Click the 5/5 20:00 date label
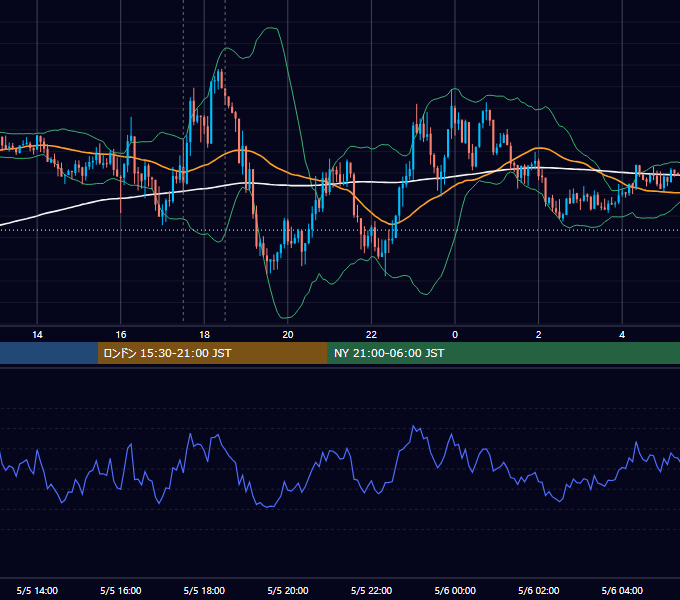 point(288,591)
